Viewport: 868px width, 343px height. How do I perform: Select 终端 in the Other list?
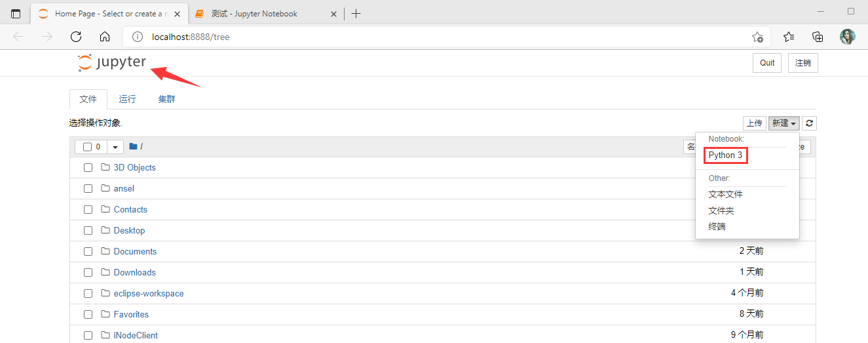point(717,227)
